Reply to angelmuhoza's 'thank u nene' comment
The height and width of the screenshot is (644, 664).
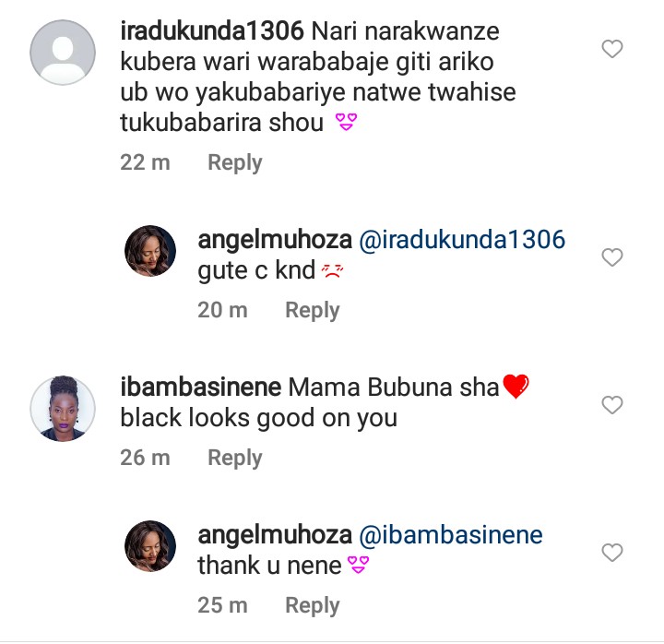coord(312,605)
